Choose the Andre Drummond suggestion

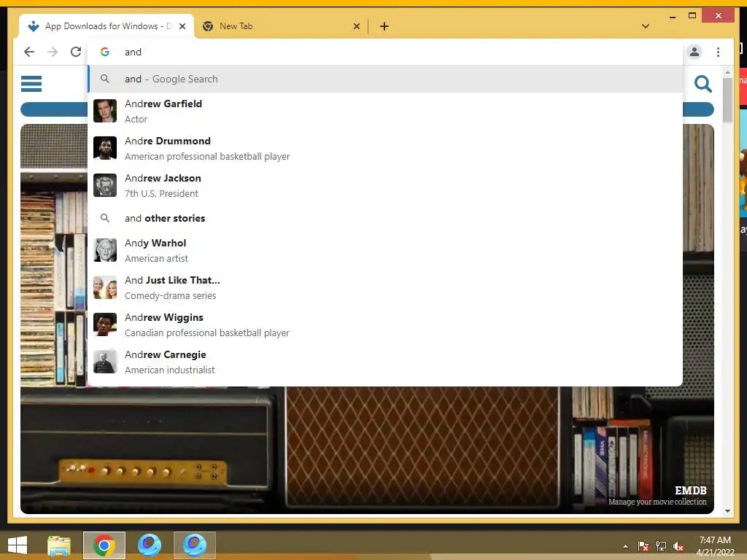385,148
